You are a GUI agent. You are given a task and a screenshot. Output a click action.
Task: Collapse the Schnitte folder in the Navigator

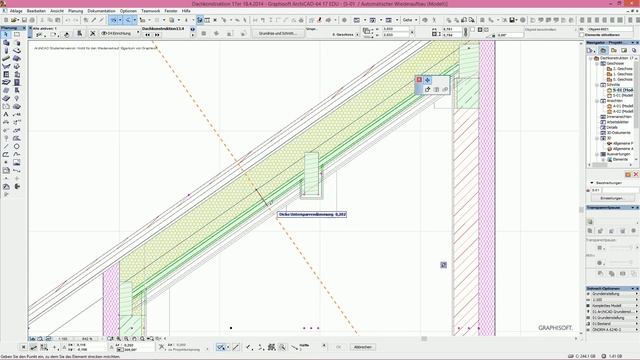597,85
